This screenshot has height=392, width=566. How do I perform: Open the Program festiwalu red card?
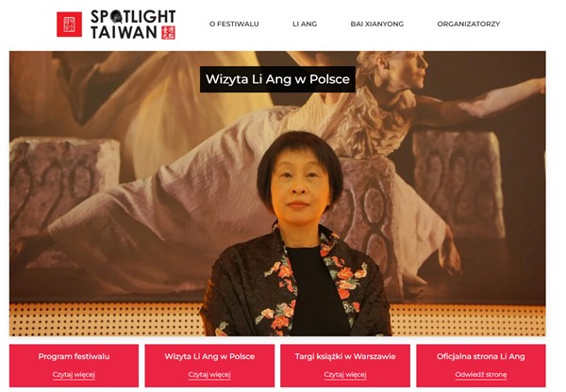point(74,366)
